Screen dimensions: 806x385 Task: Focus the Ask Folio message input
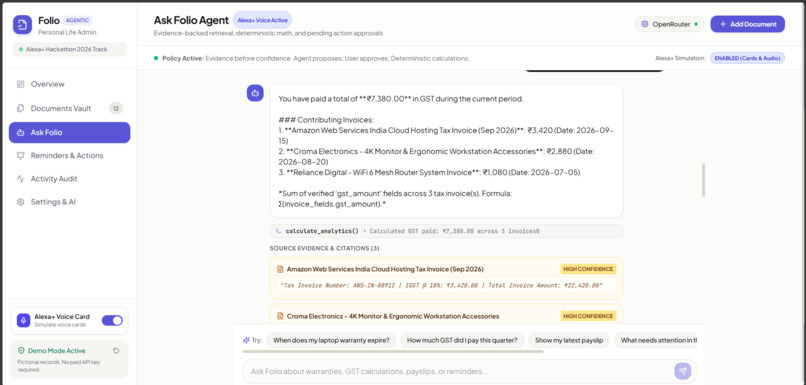coord(457,371)
